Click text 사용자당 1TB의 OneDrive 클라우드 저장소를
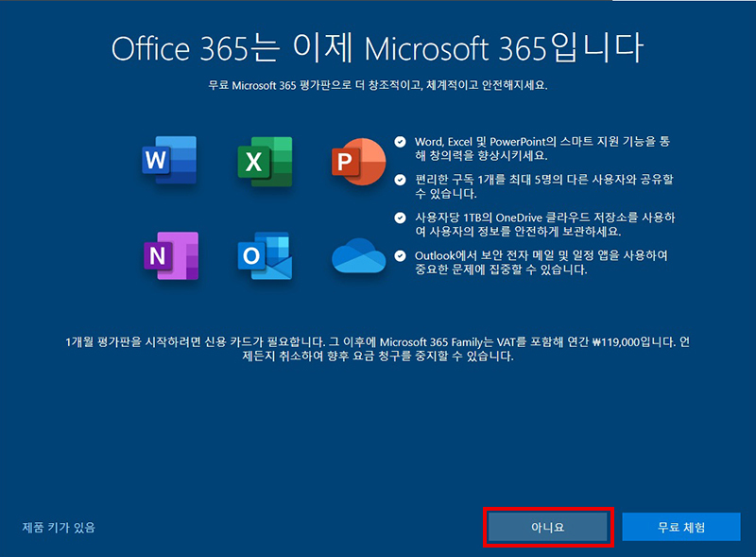 (545, 224)
